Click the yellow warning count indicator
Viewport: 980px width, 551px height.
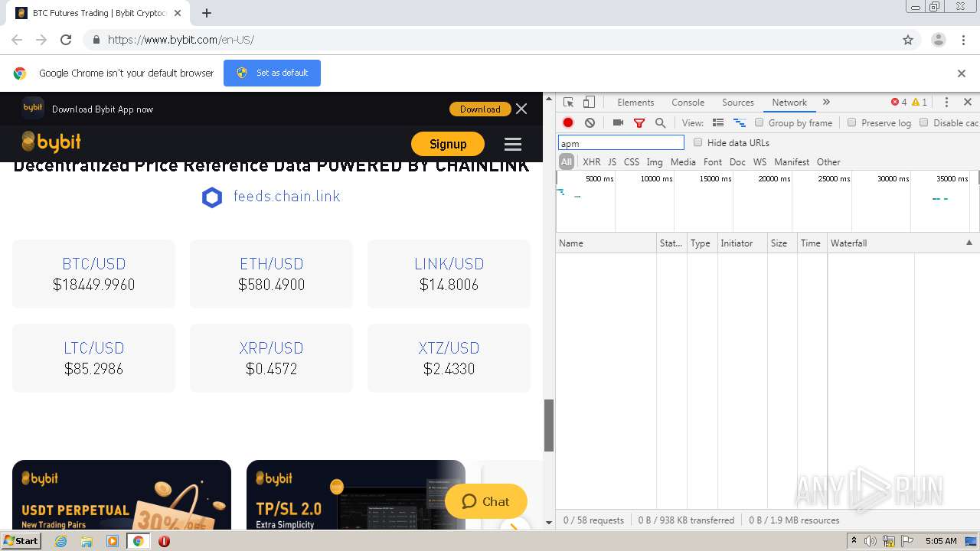click(x=920, y=103)
